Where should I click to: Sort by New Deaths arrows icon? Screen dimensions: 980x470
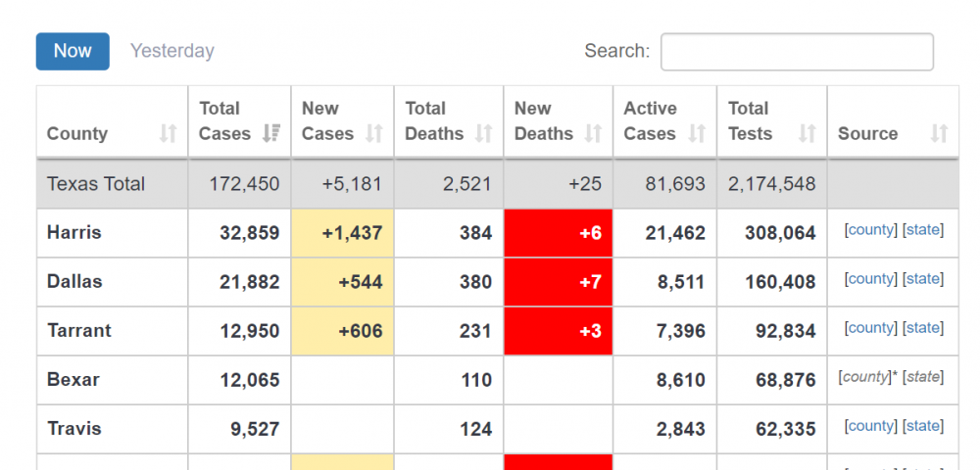click(593, 134)
